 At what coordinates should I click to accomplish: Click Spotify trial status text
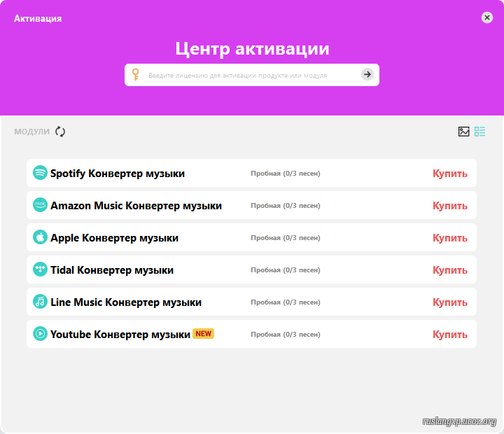pos(286,174)
